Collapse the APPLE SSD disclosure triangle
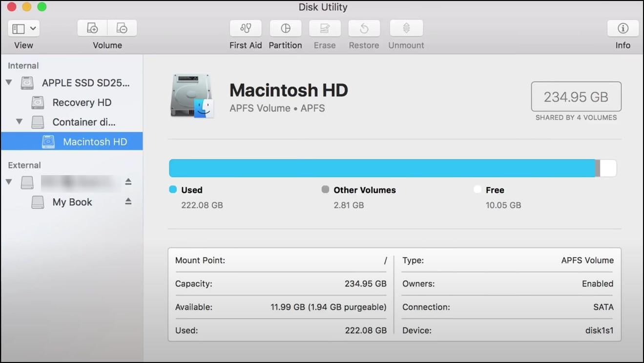The height and width of the screenshot is (363, 644). pyautogui.click(x=9, y=82)
